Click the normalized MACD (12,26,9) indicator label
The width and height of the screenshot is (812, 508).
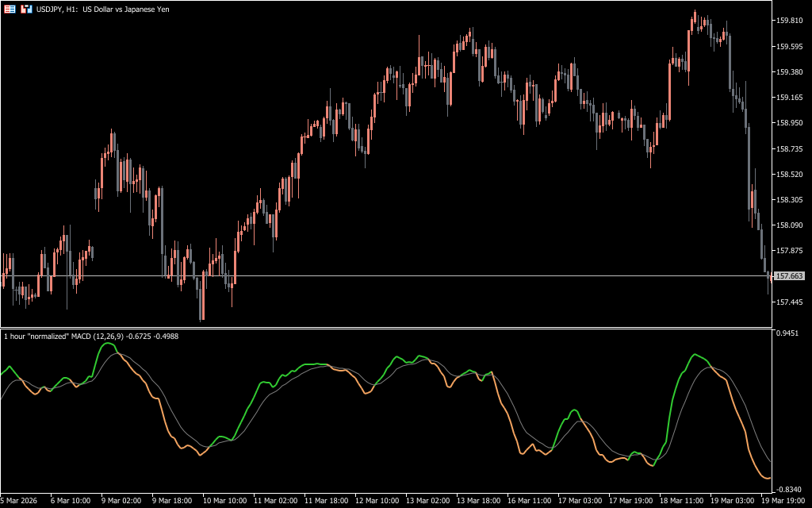pyautogui.click(x=91, y=337)
